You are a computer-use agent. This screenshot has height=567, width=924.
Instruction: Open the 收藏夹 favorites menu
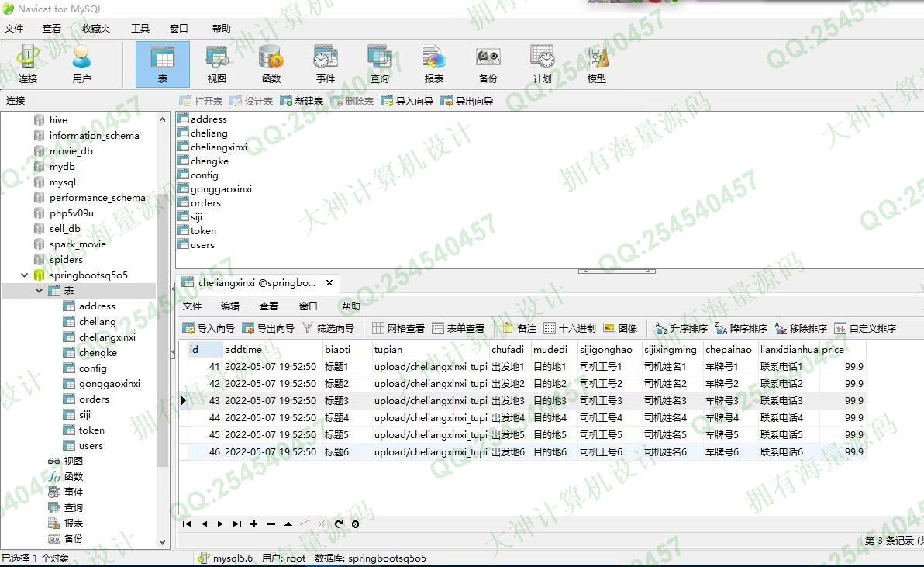[x=96, y=28]
